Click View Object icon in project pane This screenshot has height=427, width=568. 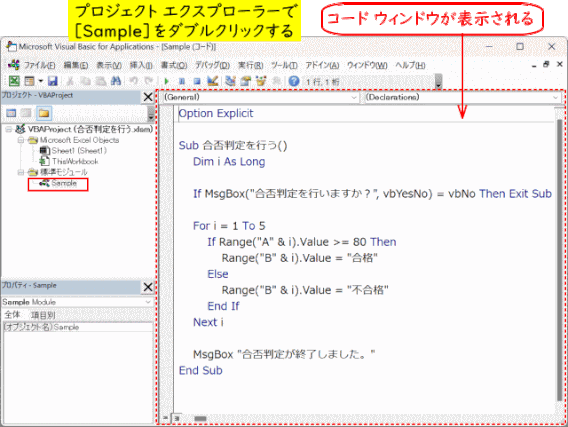pyautogui.click(x=26, y=113)
